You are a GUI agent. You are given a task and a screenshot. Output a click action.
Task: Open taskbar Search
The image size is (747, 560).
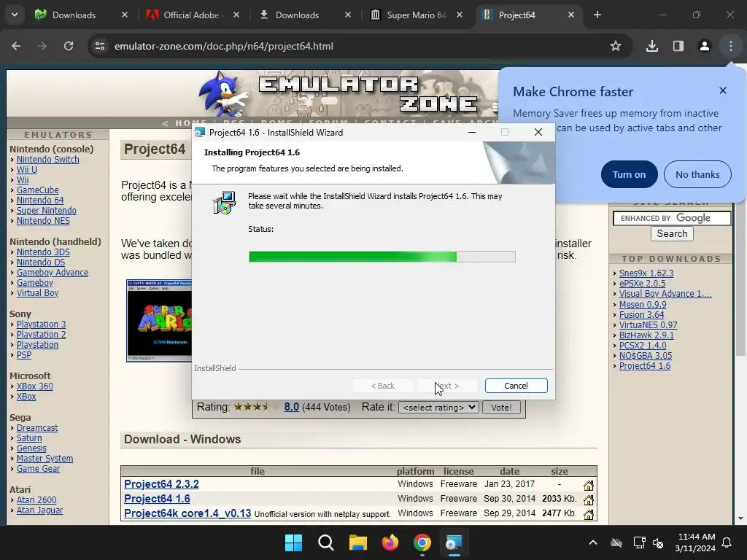point(326,542)
